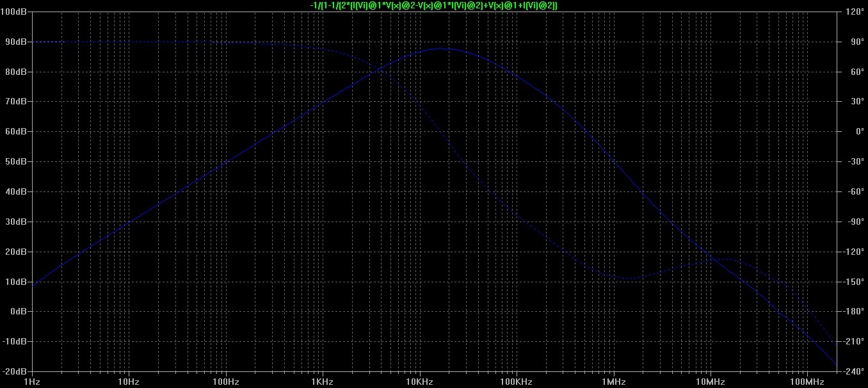Click the green trace expression label at top
The image size is (868, 388).
pos(433,5)
